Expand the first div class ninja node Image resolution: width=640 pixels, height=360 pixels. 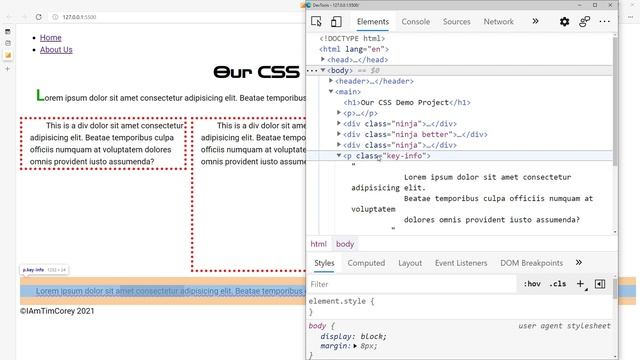coord(339,123)
